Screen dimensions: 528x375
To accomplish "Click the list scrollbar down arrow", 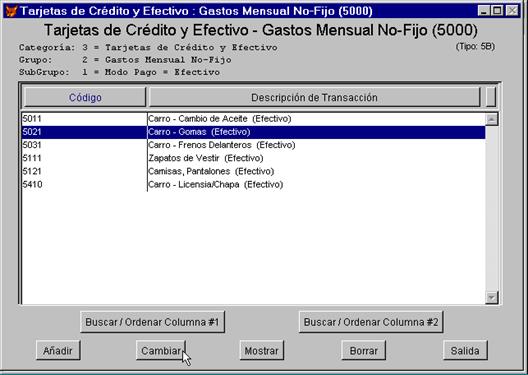I will coord(492,298).
